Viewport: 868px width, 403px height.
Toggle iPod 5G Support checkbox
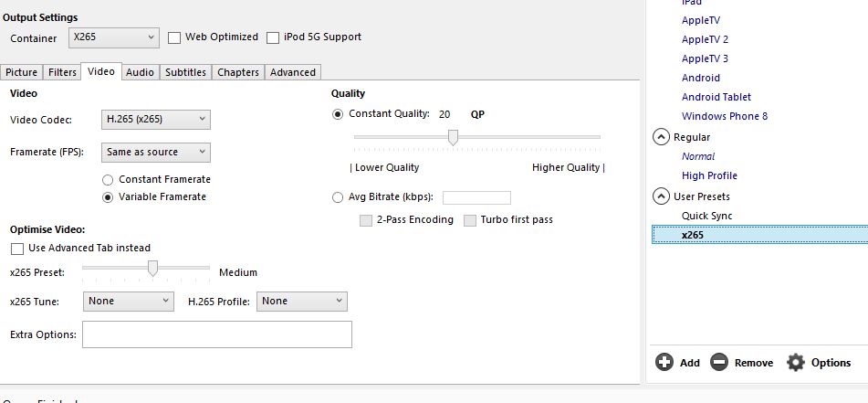point(273,37)
